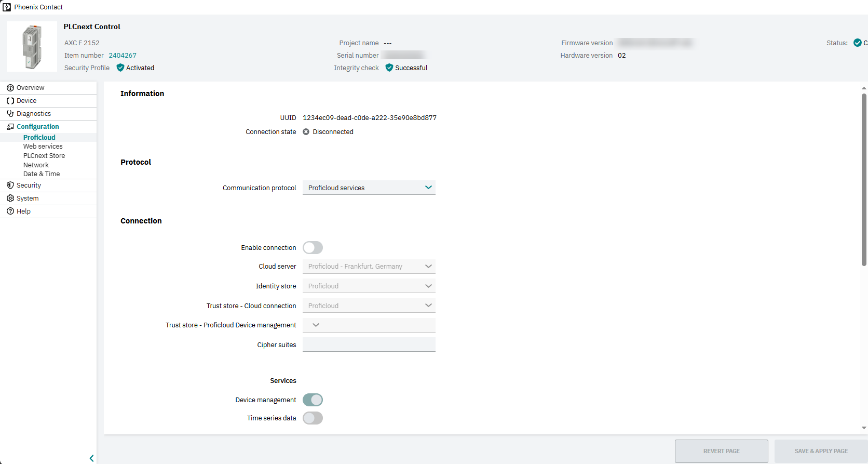Image resolution: width=868 pixels, height=464 pixels.
Task: Click the Configuration sidebar icon
Action: 10,126
